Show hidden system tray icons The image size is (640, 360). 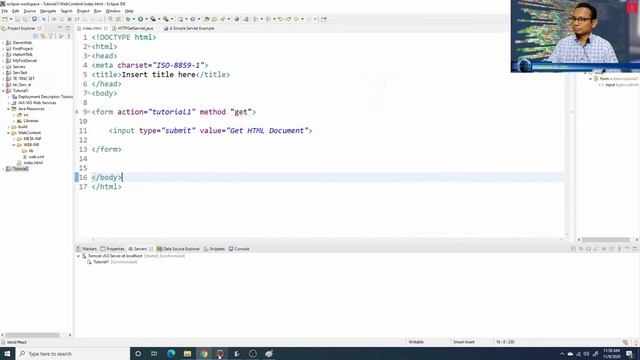[562, 354]
